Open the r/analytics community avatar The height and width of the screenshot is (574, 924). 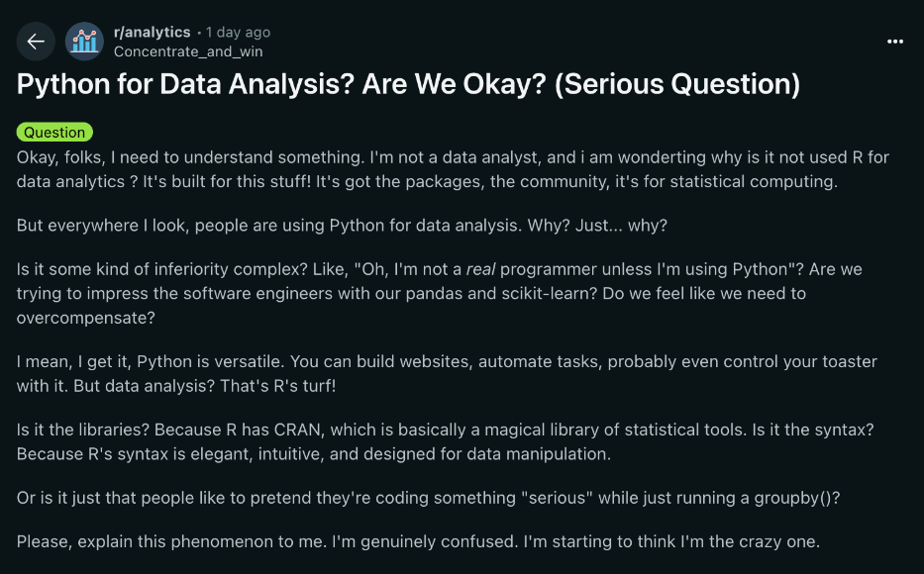click(x=84, y=41)
